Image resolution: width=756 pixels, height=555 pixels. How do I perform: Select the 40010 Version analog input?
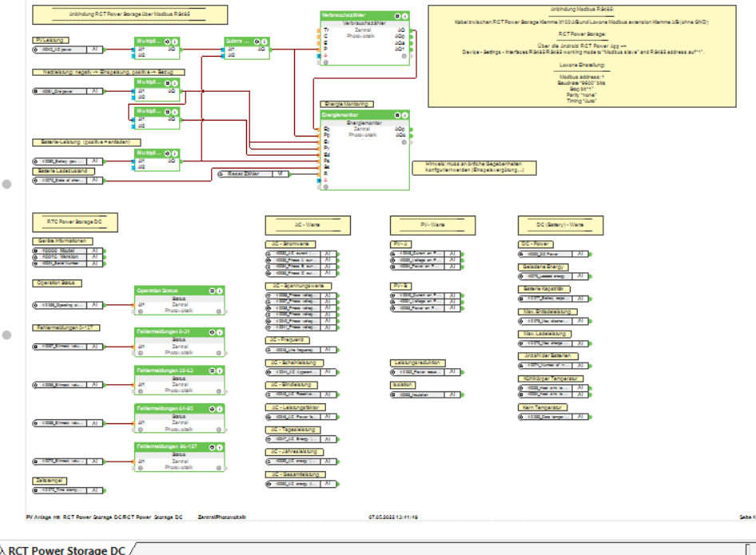coord(67,257)
